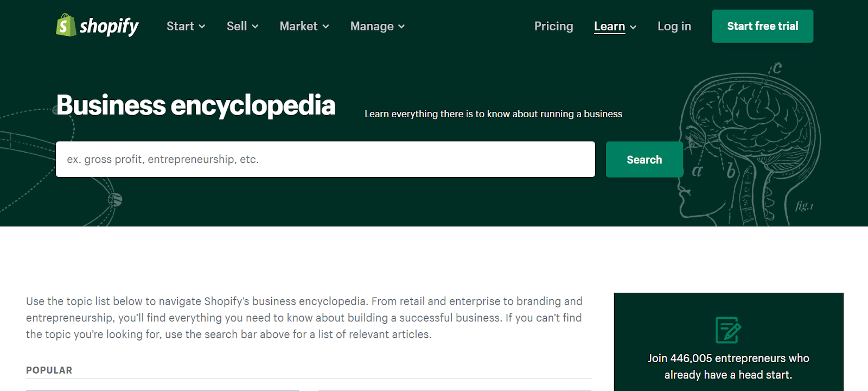Go to the Pricing page

[553, 26]
